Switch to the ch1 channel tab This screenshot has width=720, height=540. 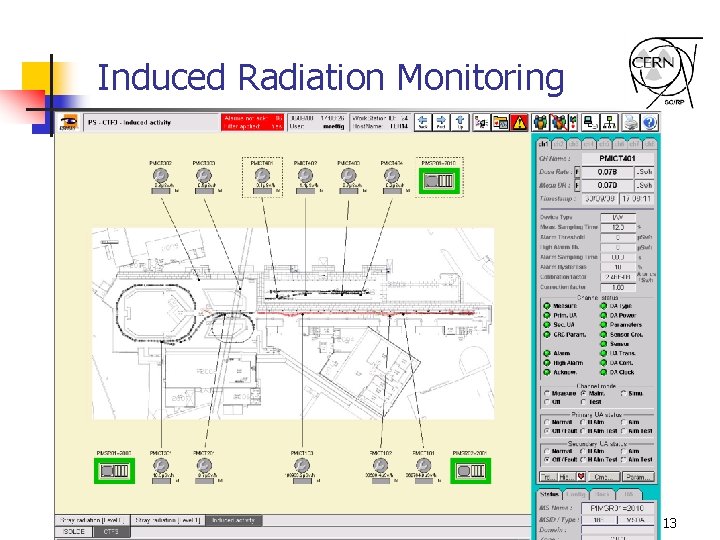click(x=543, y=144)
